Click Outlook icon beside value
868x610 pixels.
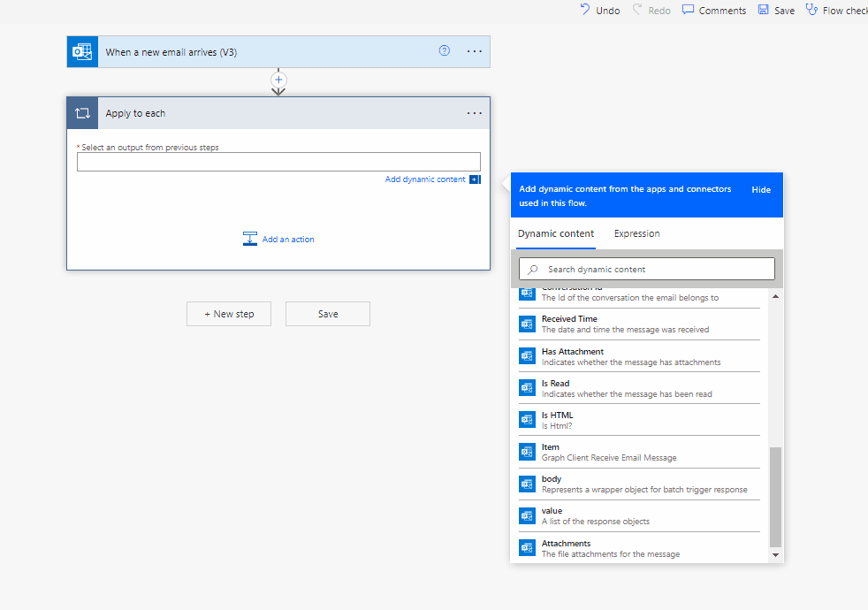(x=527, y=516)
